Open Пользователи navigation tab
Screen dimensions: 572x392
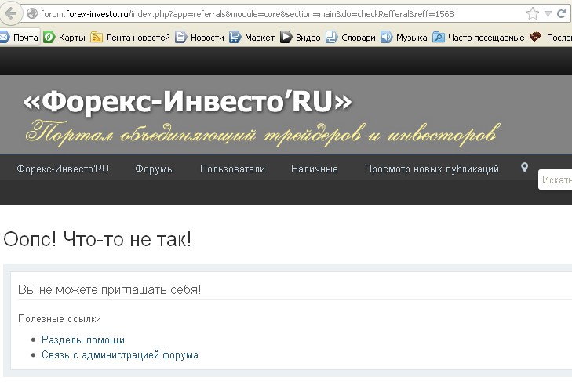(x=232, y=169)
